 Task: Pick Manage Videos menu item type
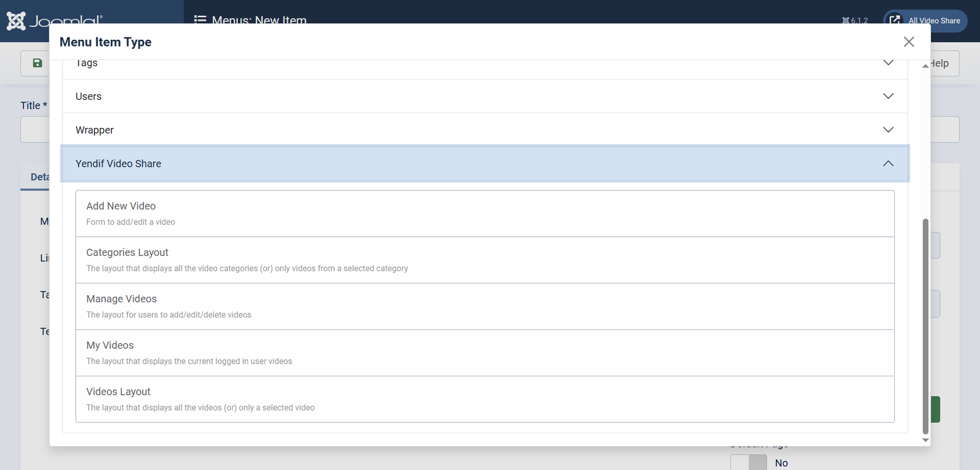(485, 307)
